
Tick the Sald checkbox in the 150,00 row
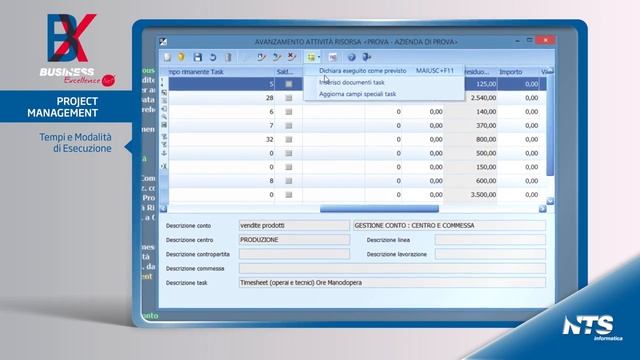pyautogui.click(x=289, y=167)
